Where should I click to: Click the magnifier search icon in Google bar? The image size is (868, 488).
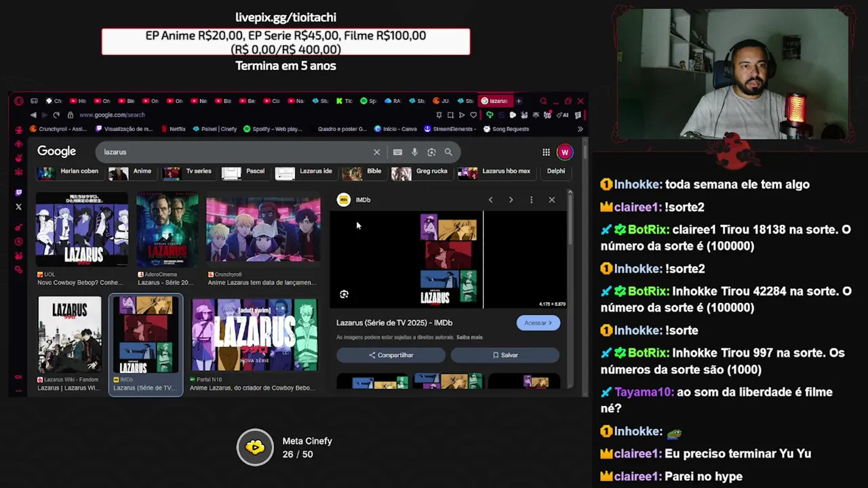pyautogui.click(x=448, y=152)
